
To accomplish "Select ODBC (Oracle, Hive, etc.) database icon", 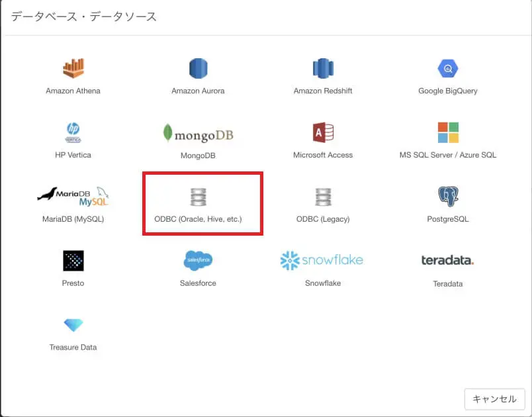I will [198, 197].
